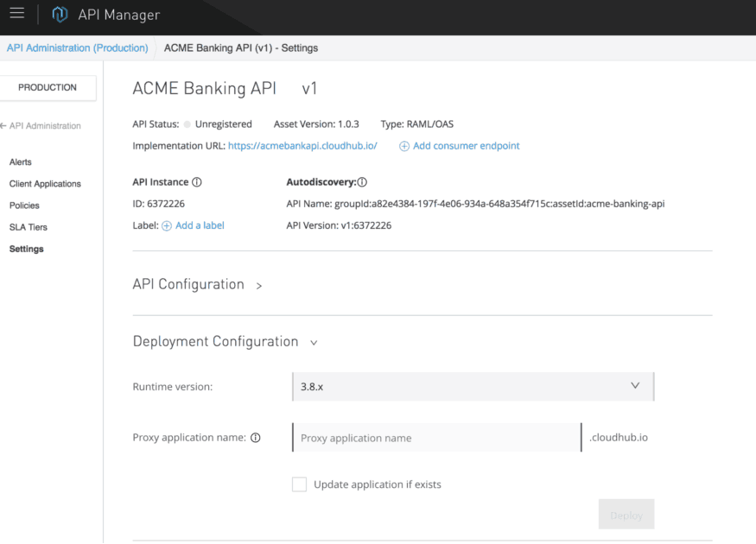Open API Administration (Production) breadcrumb link
The image size is (756, 544).
pyautogui.click(x=77, y=47)
